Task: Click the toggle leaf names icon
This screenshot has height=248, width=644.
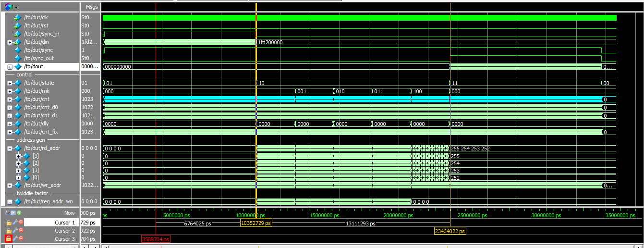Action: (7, 213)
